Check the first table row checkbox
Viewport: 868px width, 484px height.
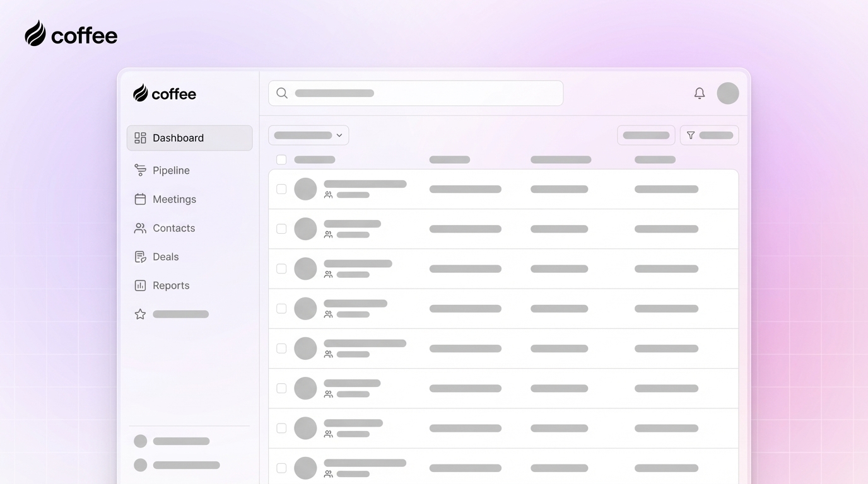281,189
